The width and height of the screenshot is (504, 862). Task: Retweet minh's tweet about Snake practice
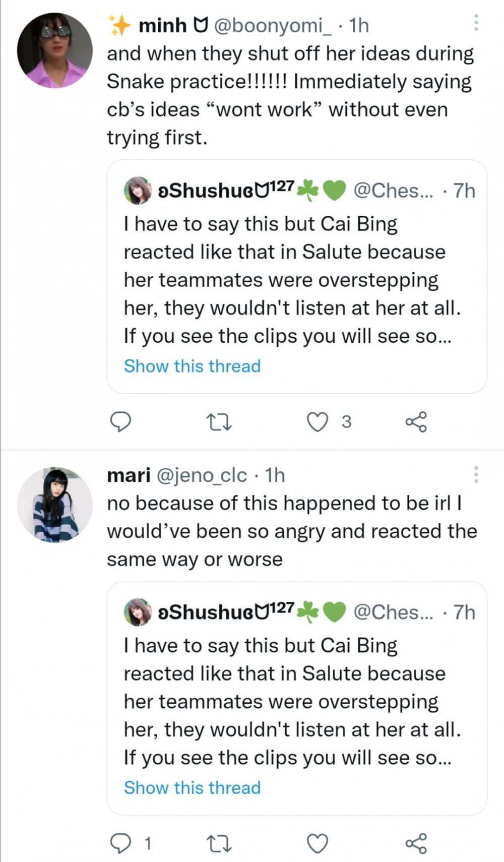tap(220, 422)
